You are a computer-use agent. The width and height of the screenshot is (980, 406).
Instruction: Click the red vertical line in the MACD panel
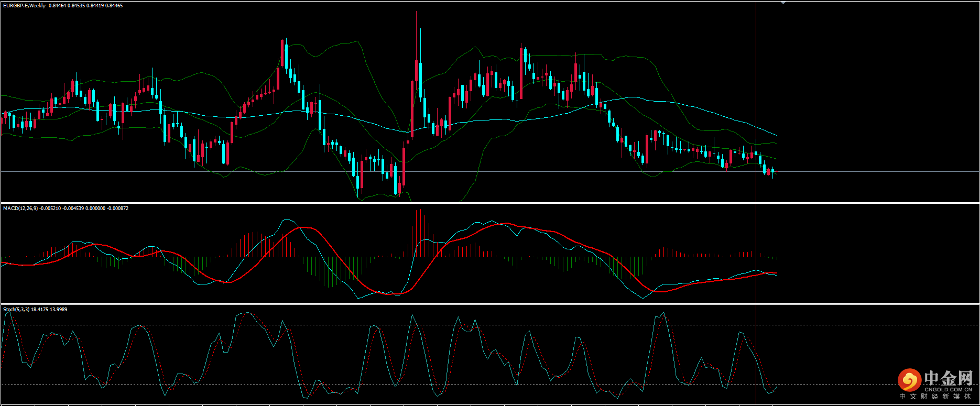pyautogui.click(x=756, y=236)
